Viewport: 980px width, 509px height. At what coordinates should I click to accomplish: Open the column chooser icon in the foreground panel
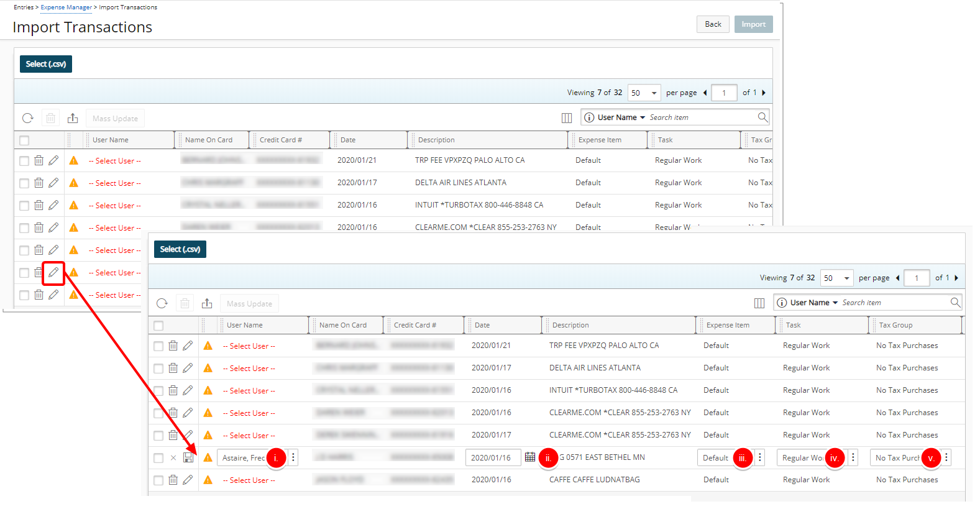tap(759, 303)
